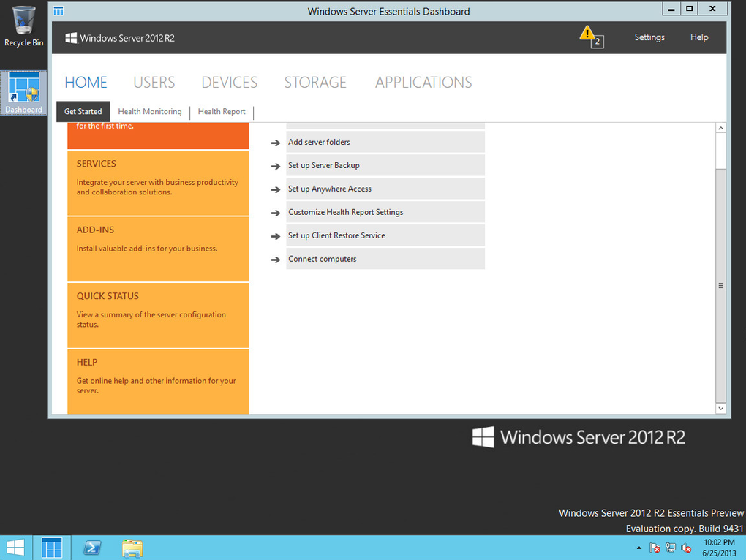Open Help in the header
The width and height of the screenshot is (746, 560).
point(699,37)
